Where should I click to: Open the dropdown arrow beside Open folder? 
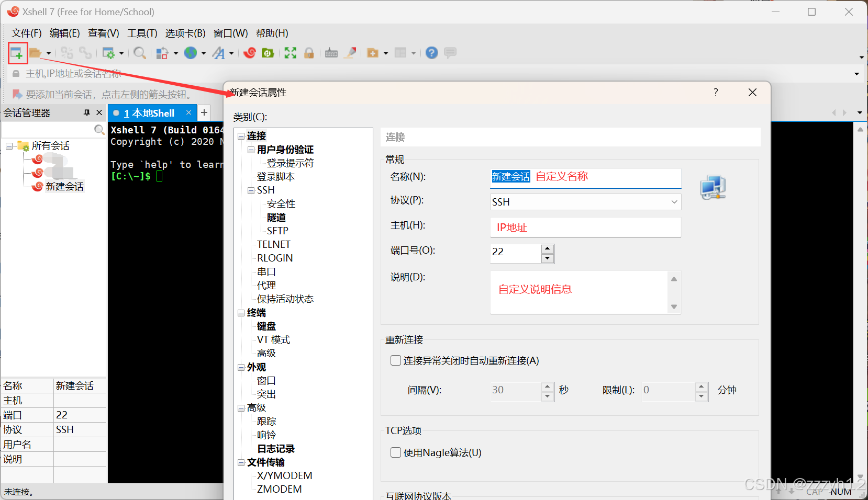pyautogui.click(x=49, y=53)
